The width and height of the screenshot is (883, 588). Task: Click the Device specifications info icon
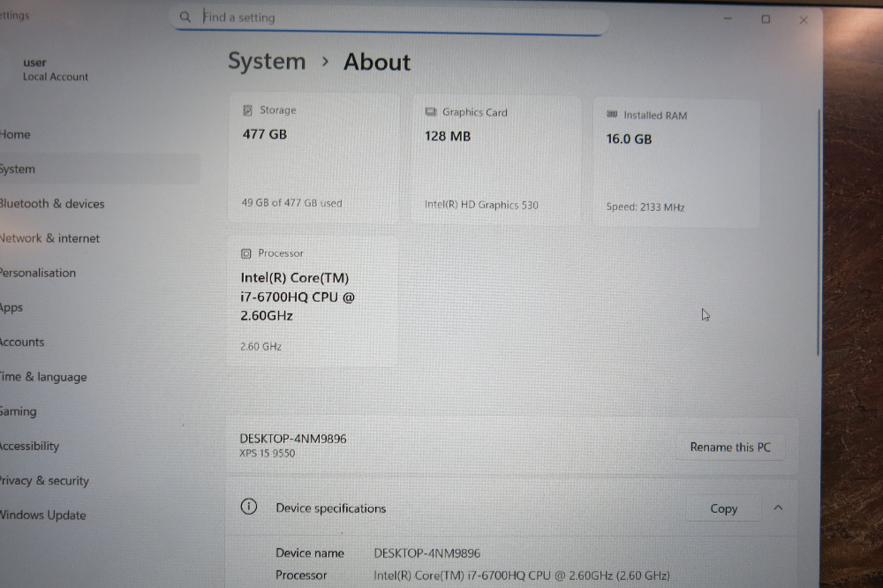click(x=249, y=507)
